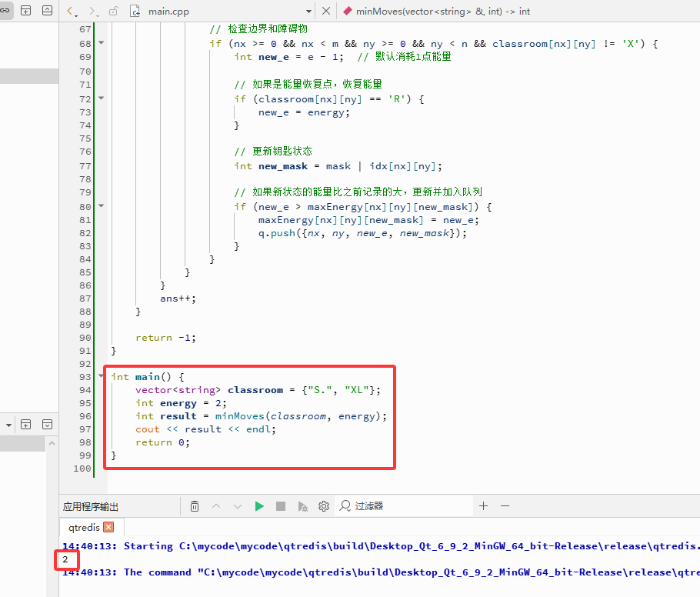Click the split view icon in top toolbar
Screen dimensions: 700x597
tap(26, 11)
